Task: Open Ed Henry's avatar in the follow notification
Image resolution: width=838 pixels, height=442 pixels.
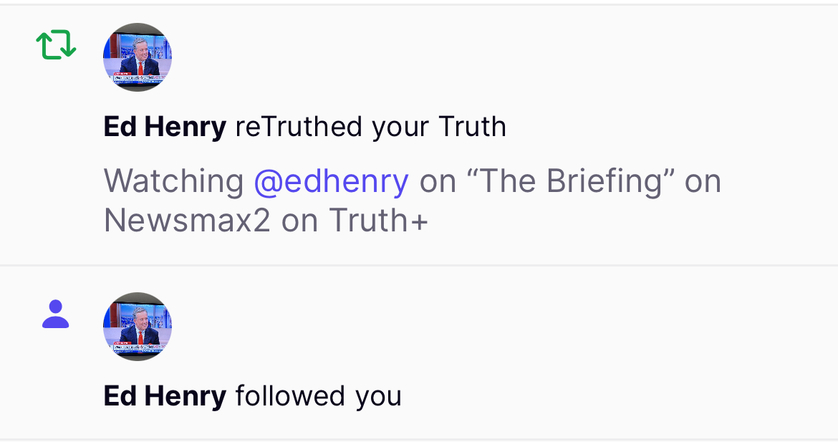Action: coord(138,326)
